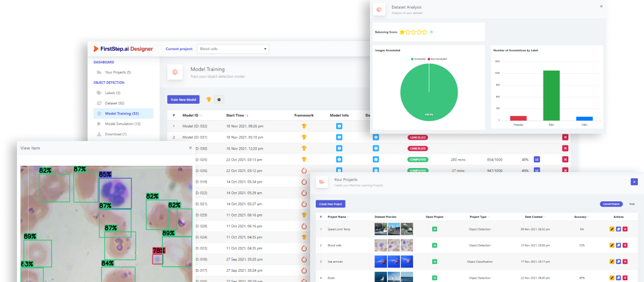644x282 pixels.
Task: Edit the Sea animals project
Action: [612, 262]
